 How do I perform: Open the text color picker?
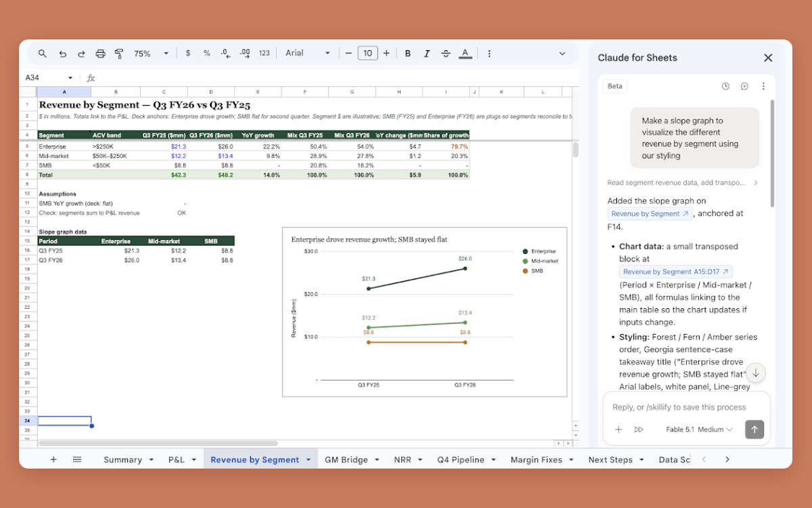[465, 54]
